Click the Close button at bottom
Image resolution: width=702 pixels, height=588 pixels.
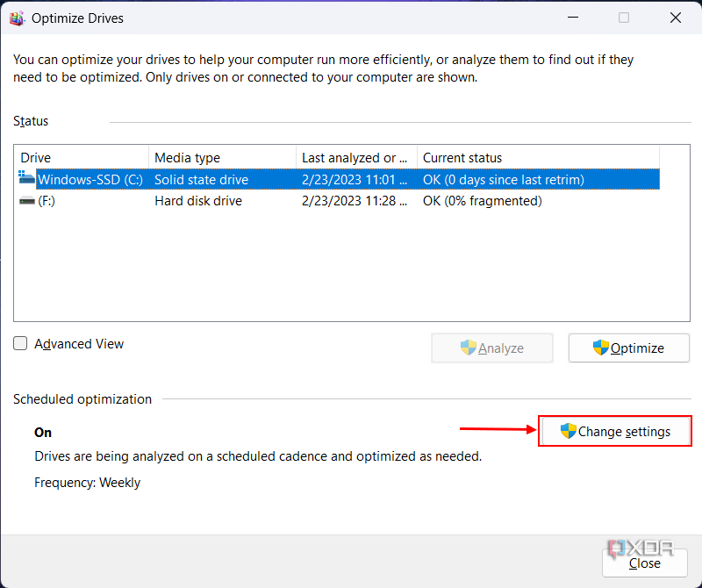[x=645, y=563]
